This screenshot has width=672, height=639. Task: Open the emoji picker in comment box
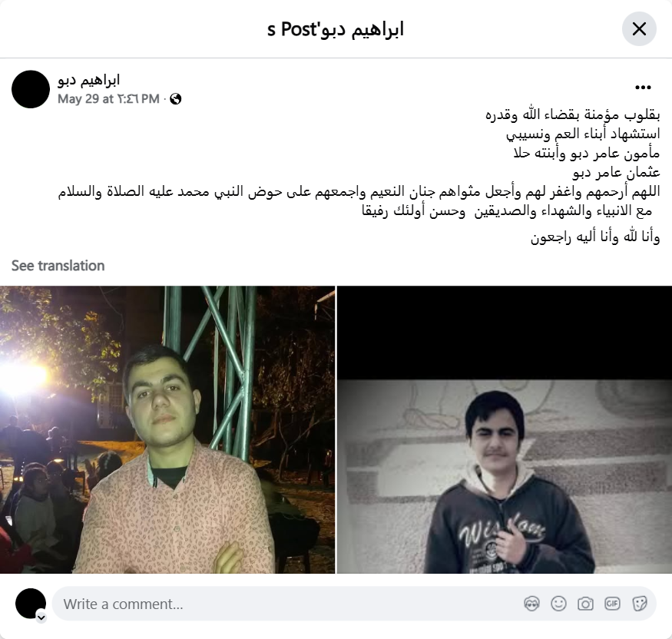pos(558,604)
